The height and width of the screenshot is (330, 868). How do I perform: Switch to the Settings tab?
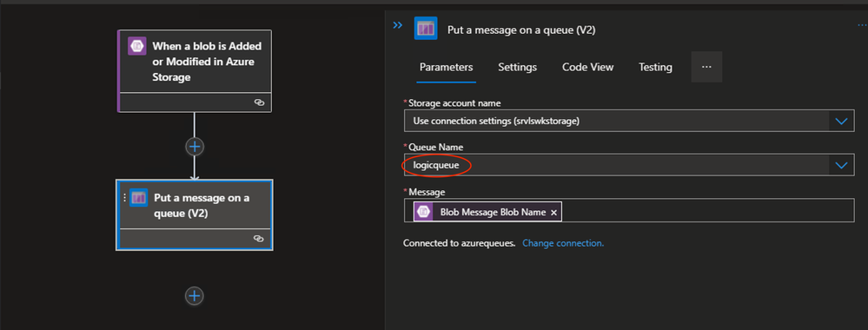[518, 67]
